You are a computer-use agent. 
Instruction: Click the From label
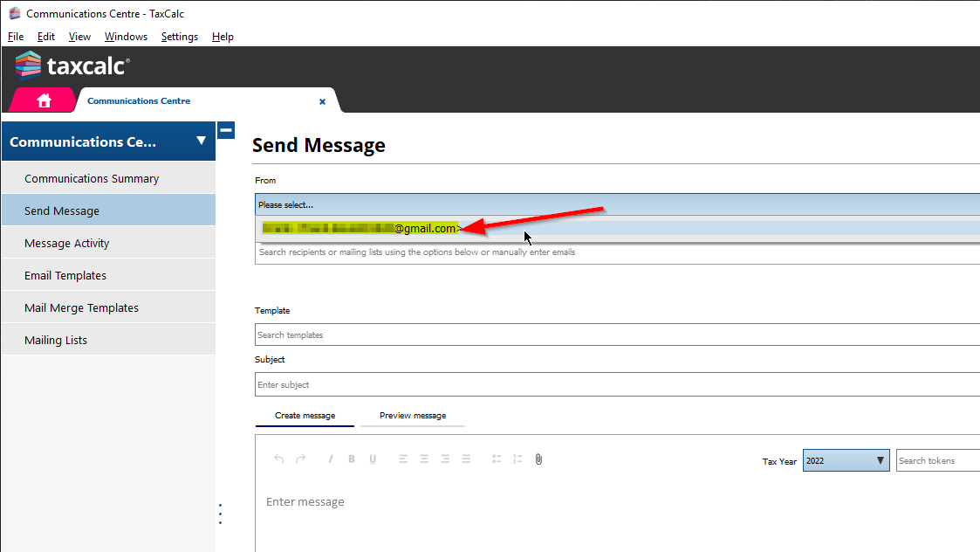[265, 180]
